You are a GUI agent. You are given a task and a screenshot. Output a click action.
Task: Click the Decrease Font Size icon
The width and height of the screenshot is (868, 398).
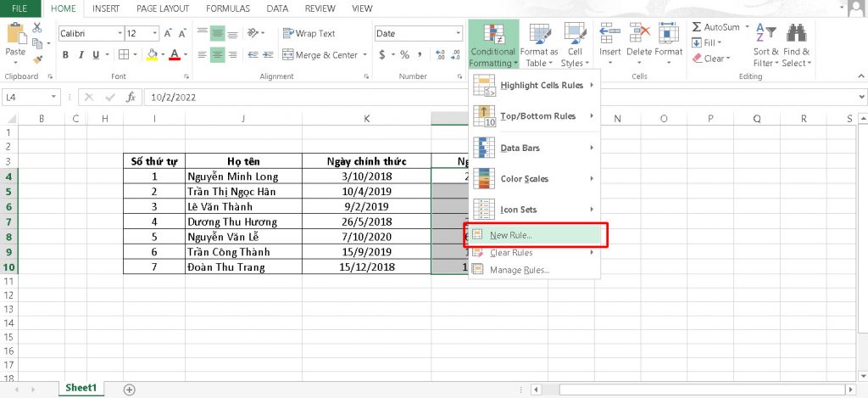coord(181,34)
